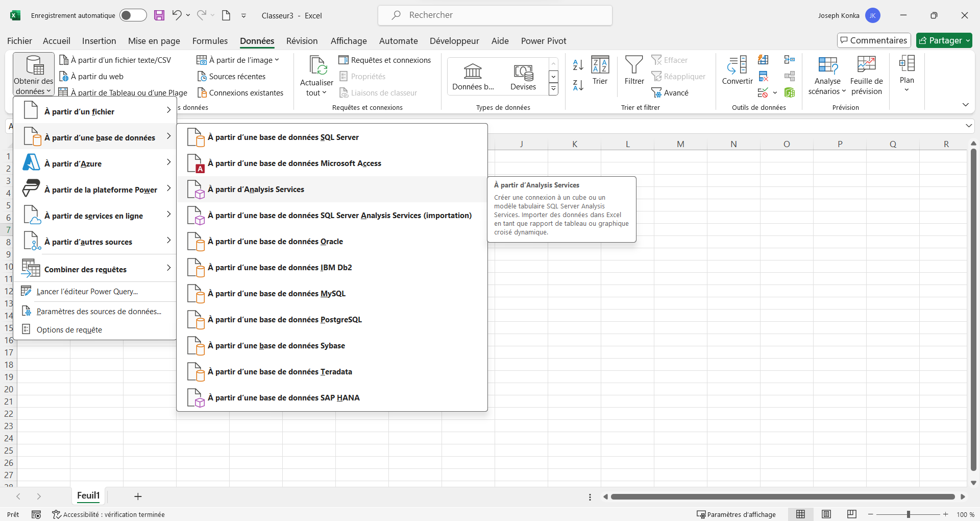Open the Power Pivot ribbon tab
Screen dimensions: 980x521
pos(544,41)
